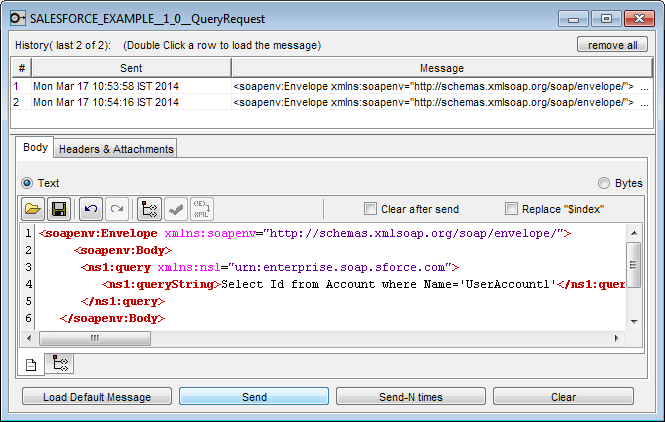Toggle the Replace "$index" checkbox
This screenshot has width=665, height=422.
click(x=512, y=209)
